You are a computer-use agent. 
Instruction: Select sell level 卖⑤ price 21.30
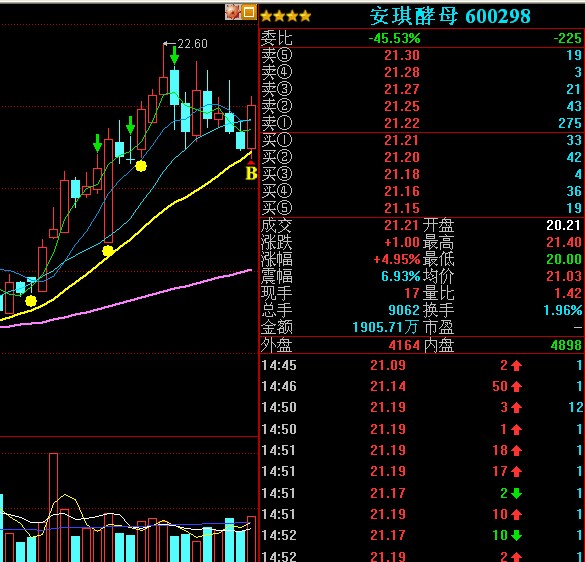click(x=402, y=56)
